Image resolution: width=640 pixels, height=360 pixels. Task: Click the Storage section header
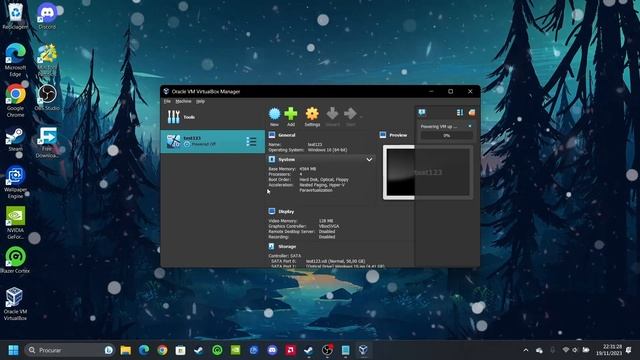(x=287, y=247)
